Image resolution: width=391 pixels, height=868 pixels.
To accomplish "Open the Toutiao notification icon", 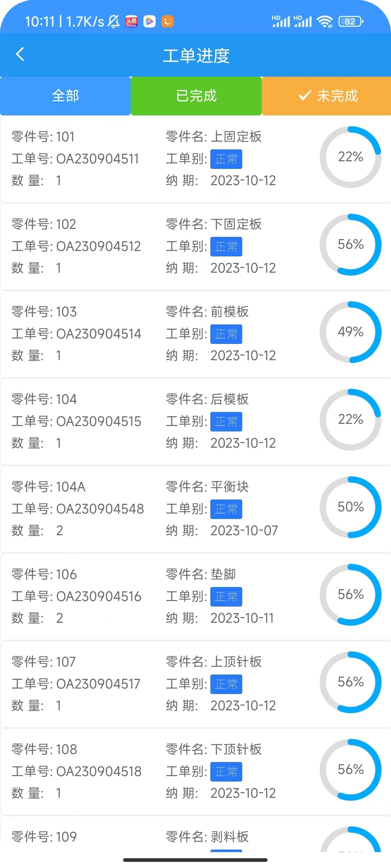I will pos(131,22).
